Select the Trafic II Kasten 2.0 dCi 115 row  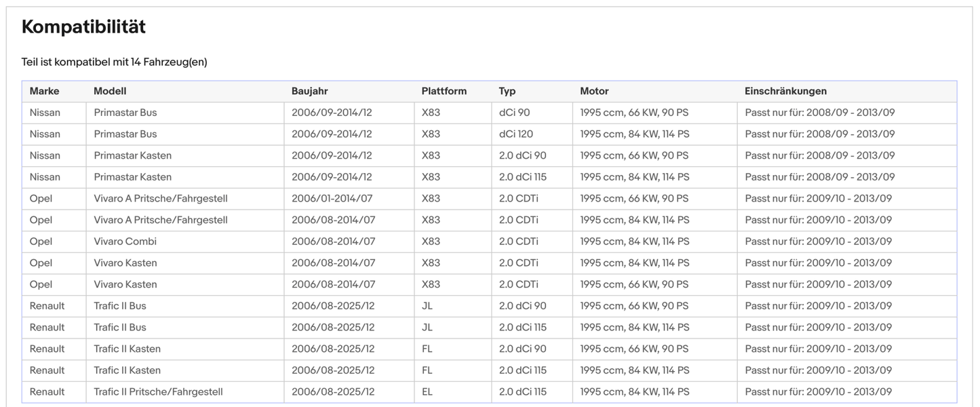(271, 370)
